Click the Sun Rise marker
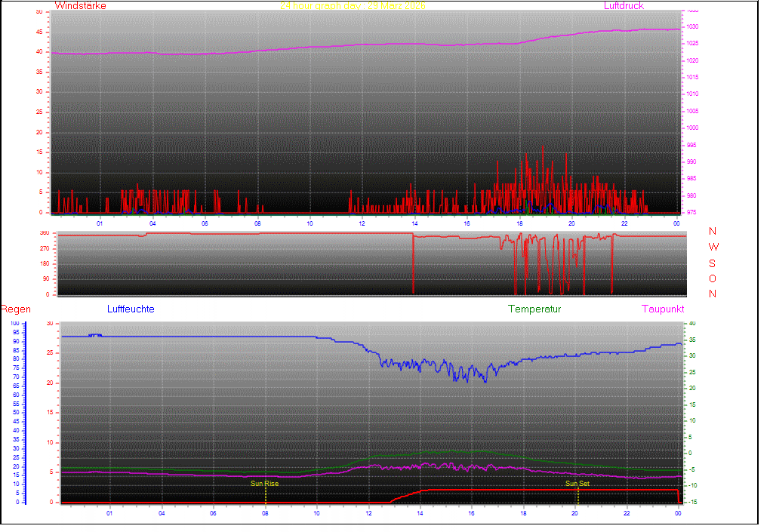The width and height of the screenshot is (773, 532). point(264,483)
